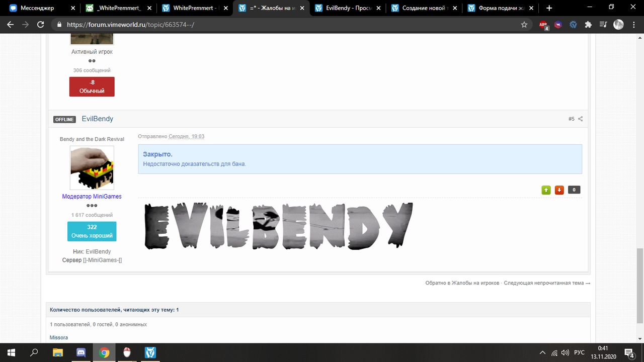Viewport: 644px width, 362px height.
Task: Upvote EvilBendy's post with green arrow
Action: tap(546, 190)
